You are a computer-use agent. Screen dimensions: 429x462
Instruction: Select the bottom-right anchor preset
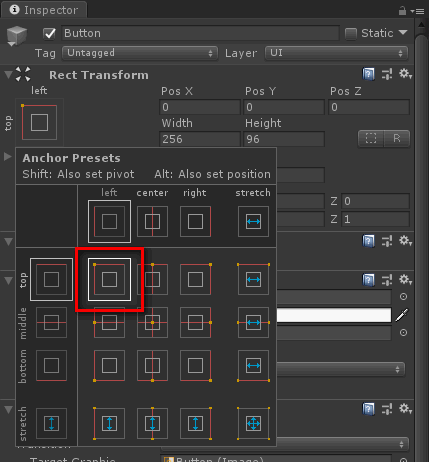click(x=195, y=365)
